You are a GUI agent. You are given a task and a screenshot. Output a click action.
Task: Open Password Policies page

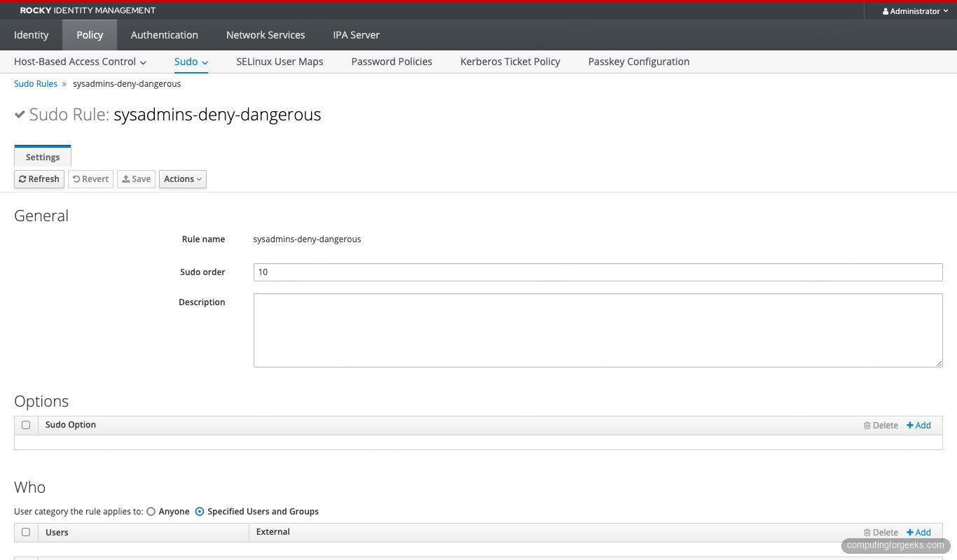tap(392, 62)
